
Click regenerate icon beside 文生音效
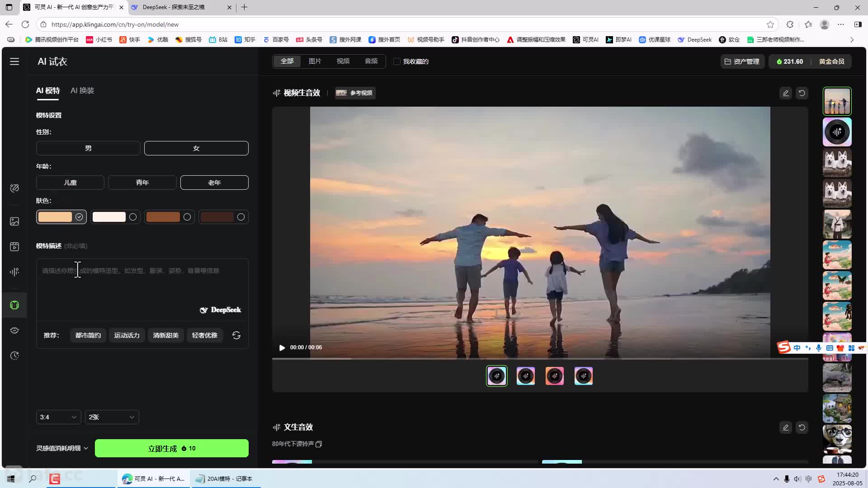click(x=802, y=427)
